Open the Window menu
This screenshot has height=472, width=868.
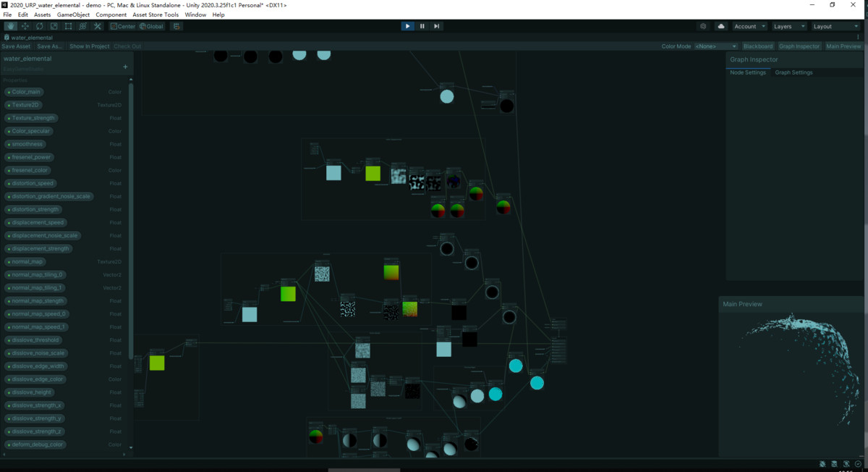pyautogui.click(x=193, y=14)
